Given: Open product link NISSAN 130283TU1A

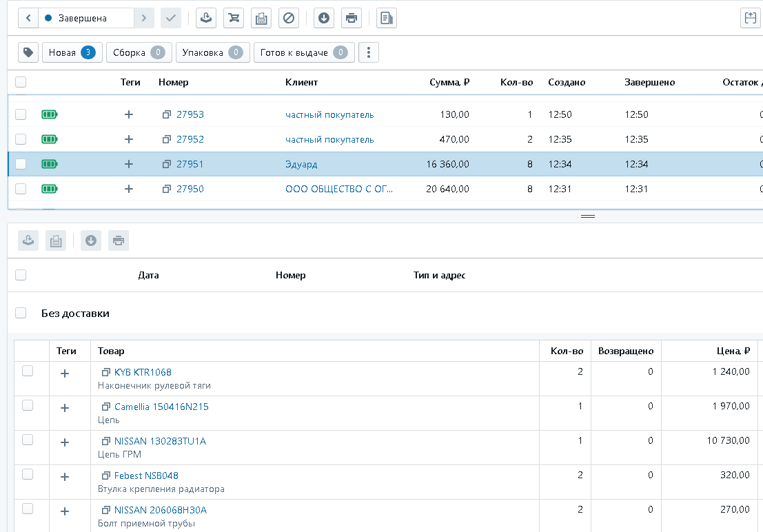Looking at the screenshot, I should pyautogui.click(x=160, y=442).
